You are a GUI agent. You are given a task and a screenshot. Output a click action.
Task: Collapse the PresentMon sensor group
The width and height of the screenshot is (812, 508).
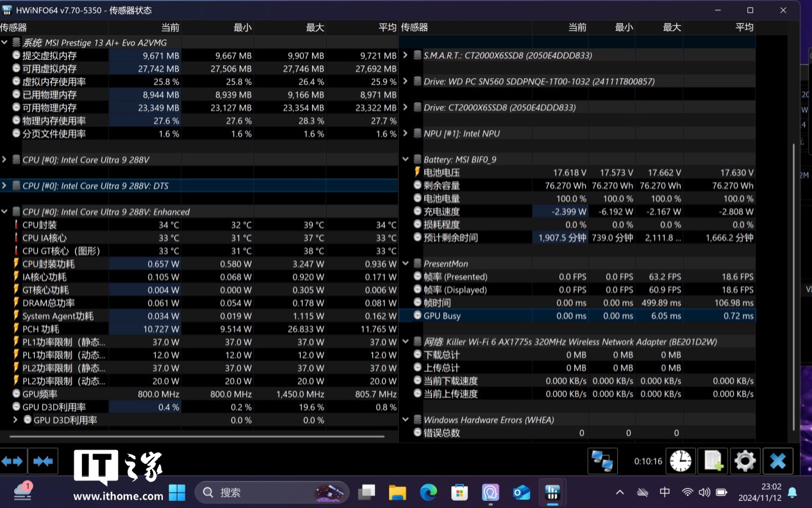[x=405, y=264]
